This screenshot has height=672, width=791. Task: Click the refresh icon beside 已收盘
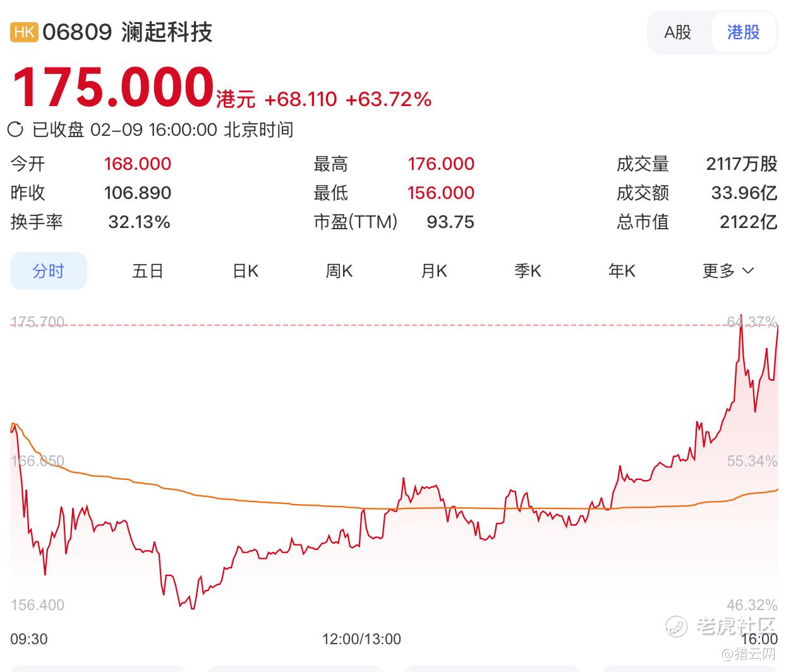pos(16,129)
